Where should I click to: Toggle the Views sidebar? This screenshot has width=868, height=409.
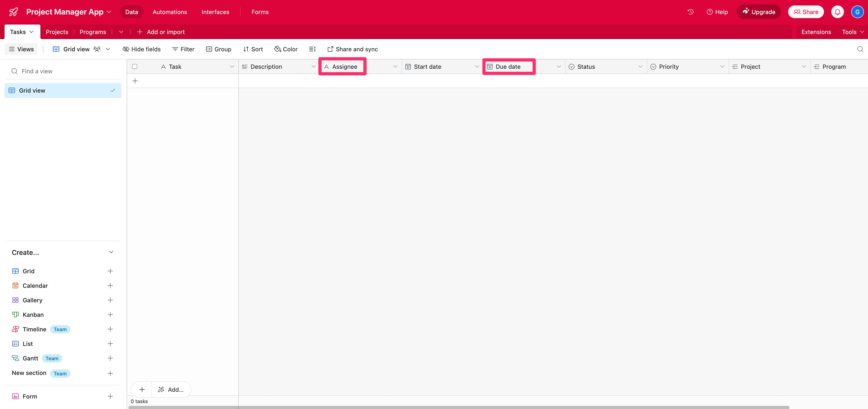pos(21,49)
